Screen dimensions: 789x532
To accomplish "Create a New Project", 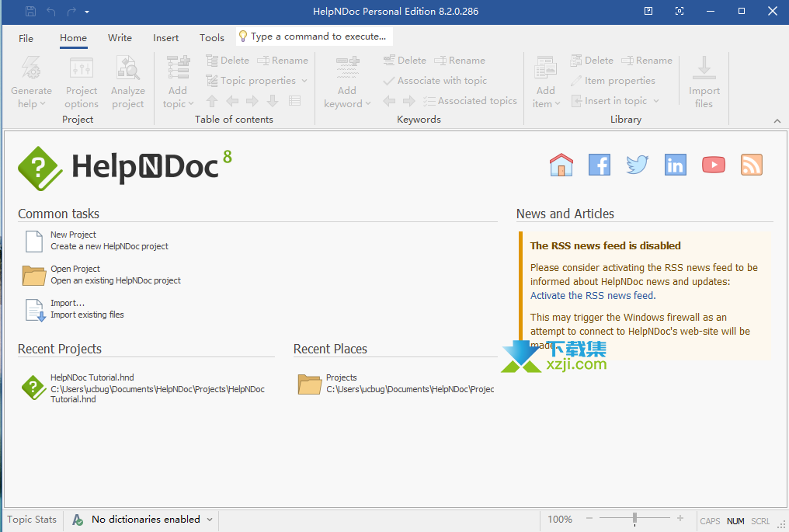I will [96, 241].
